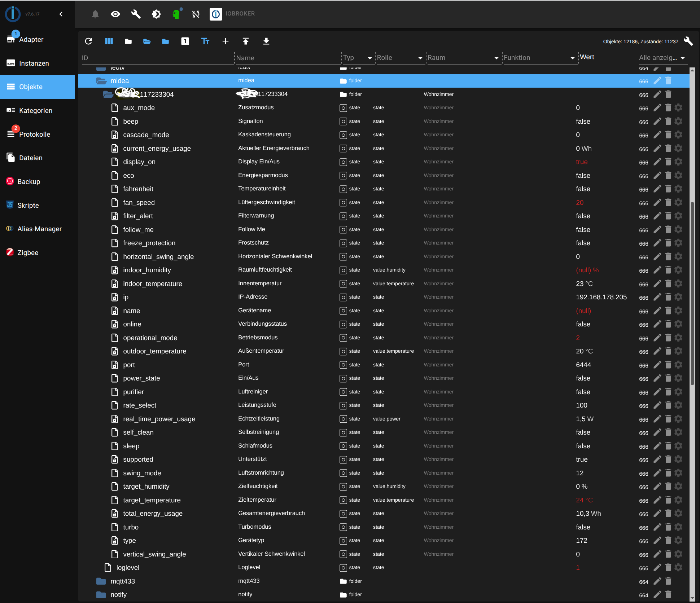700x603 pixels.
Task: Edit the midea folder object pencil
Action: (x=657, y=81)
